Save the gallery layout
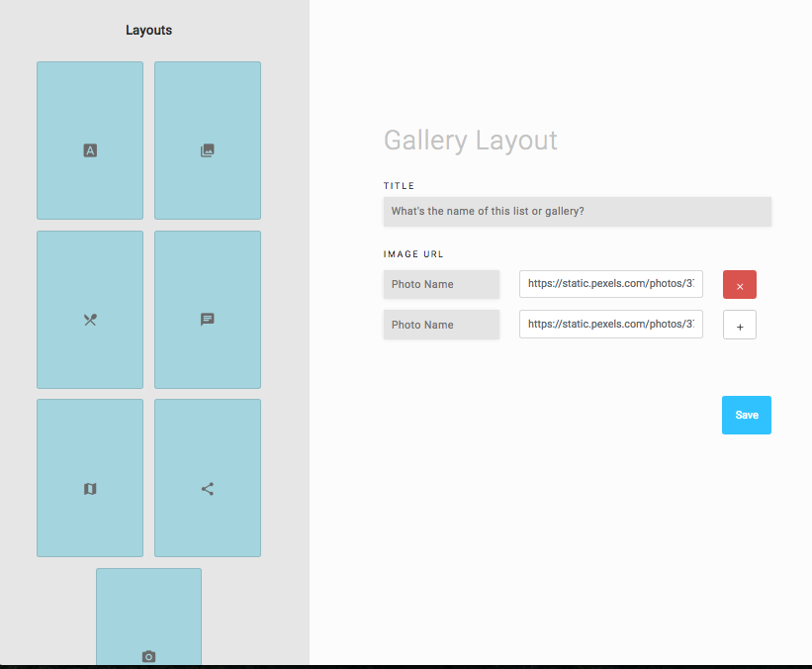 pyautogui.click(x=747, y=415)
